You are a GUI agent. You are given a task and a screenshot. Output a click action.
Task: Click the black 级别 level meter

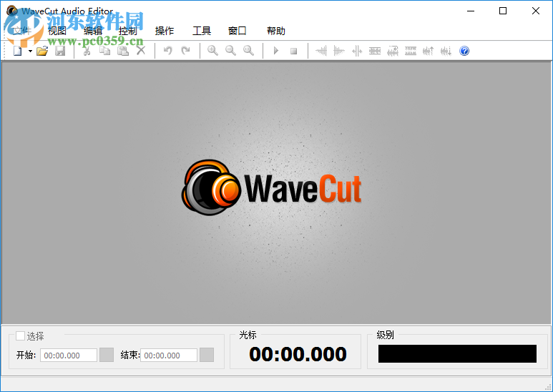[457, 353]
